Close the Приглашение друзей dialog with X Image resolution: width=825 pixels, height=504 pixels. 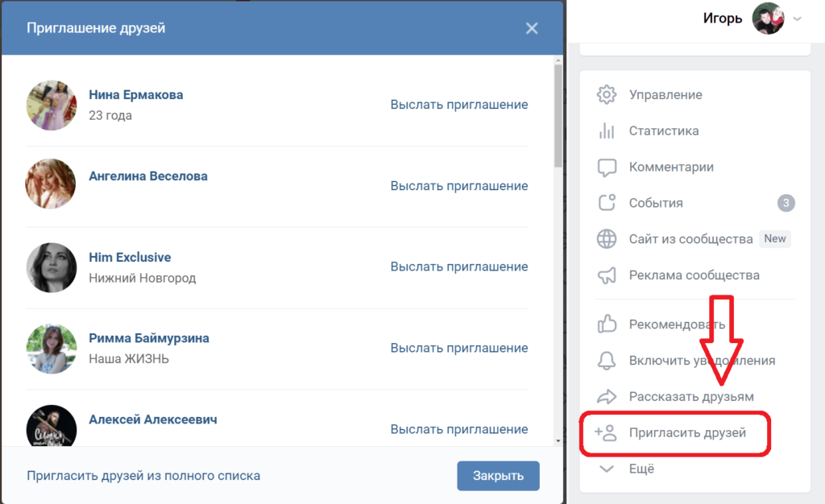pos(532,28)
